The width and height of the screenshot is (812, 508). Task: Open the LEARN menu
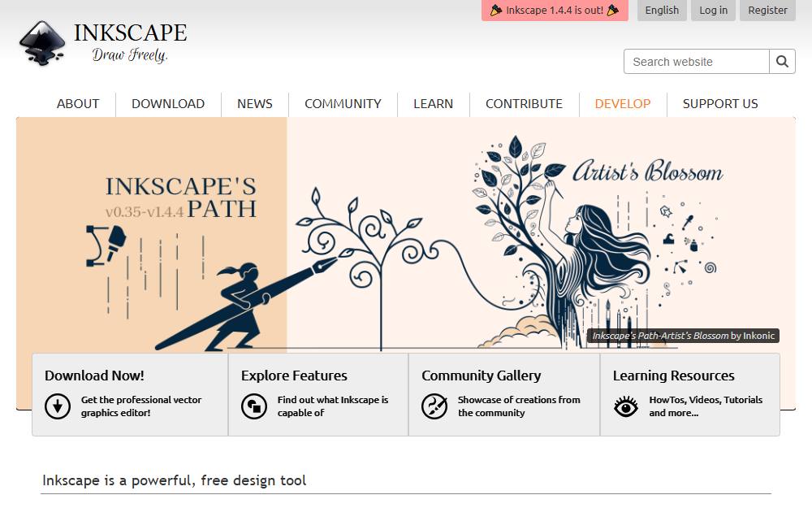(x=433, y=104)
